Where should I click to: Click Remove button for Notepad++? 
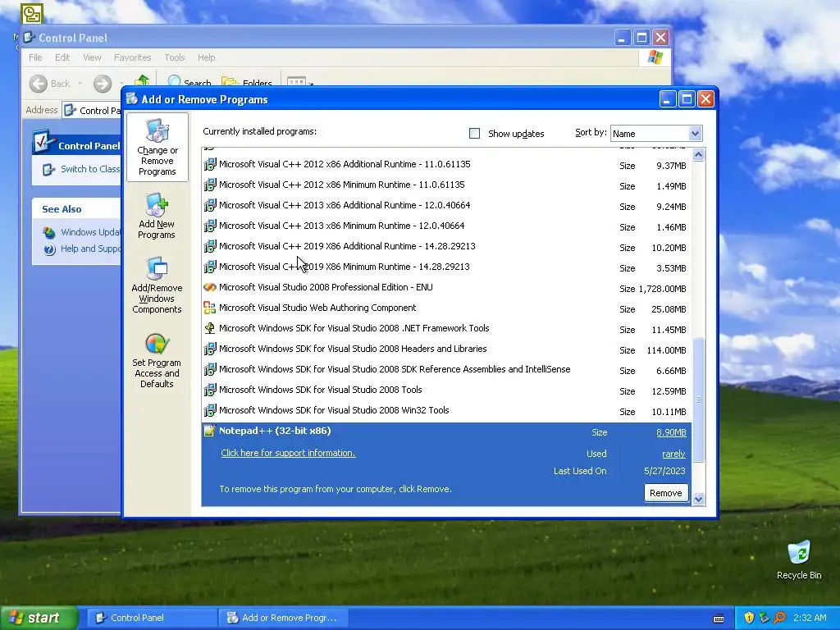pos(666,493)
